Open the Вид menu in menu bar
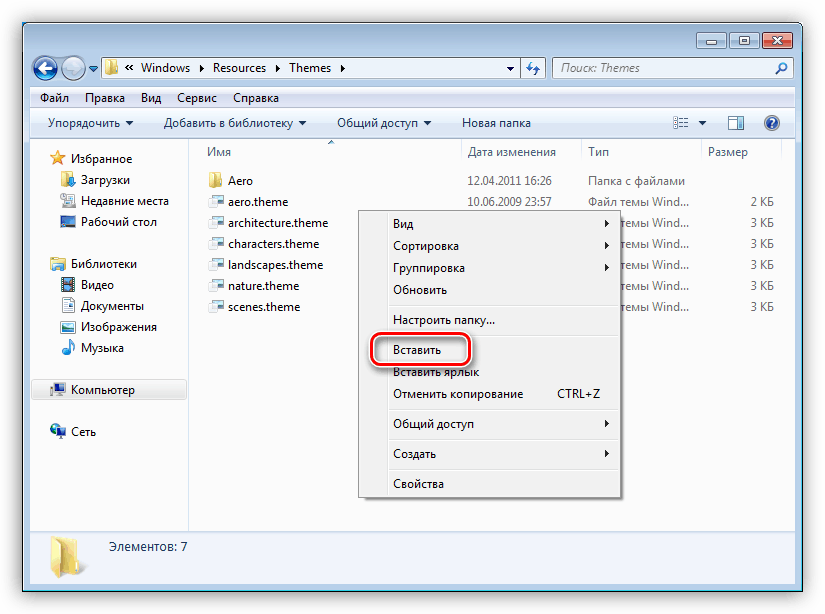 [151, 98]
